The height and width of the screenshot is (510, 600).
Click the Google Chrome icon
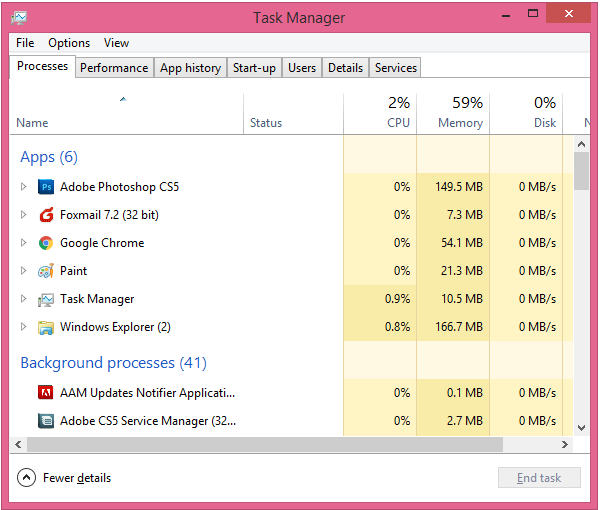[x=46, y=243]
